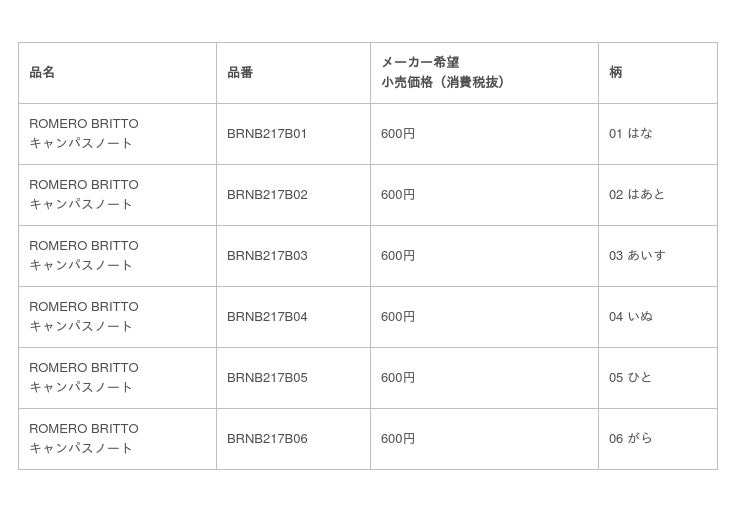740x510 pixels.
Task: Click the 柄 column header
Action: click(x=615, y=72)
